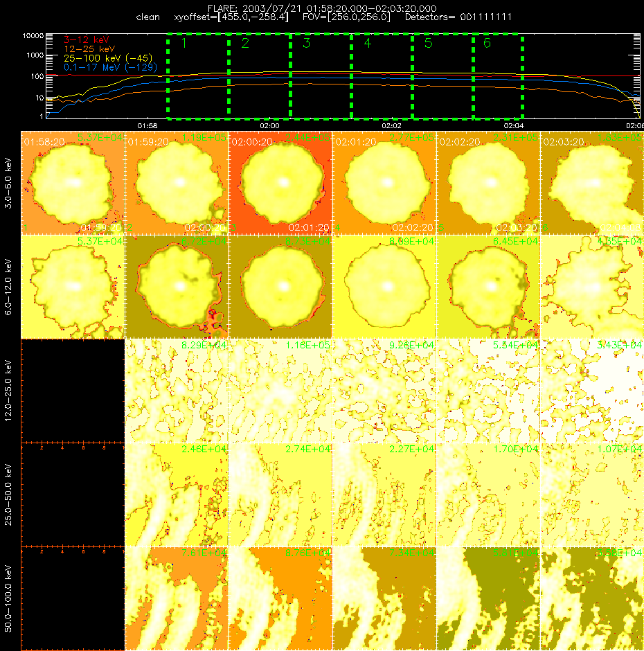
Task: Click the '1.83E+05' value label
Action: [x=620, y=137]
